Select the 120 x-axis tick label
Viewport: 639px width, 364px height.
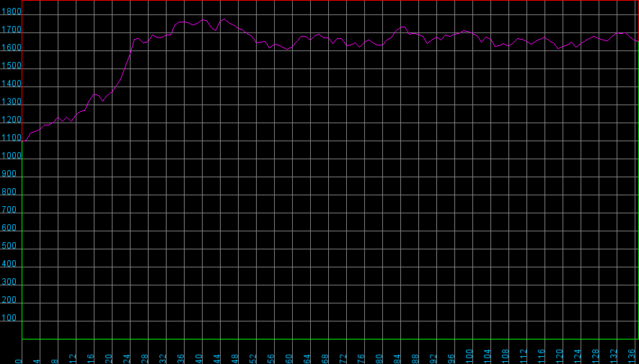(560, 355)
